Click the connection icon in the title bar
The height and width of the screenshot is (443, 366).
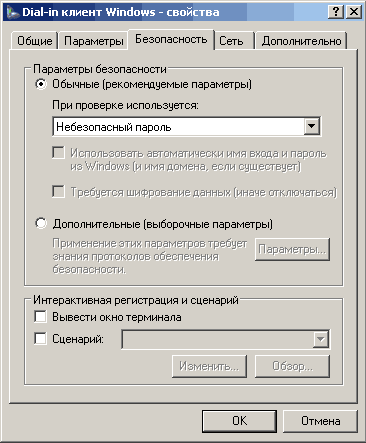pos(12,12)
